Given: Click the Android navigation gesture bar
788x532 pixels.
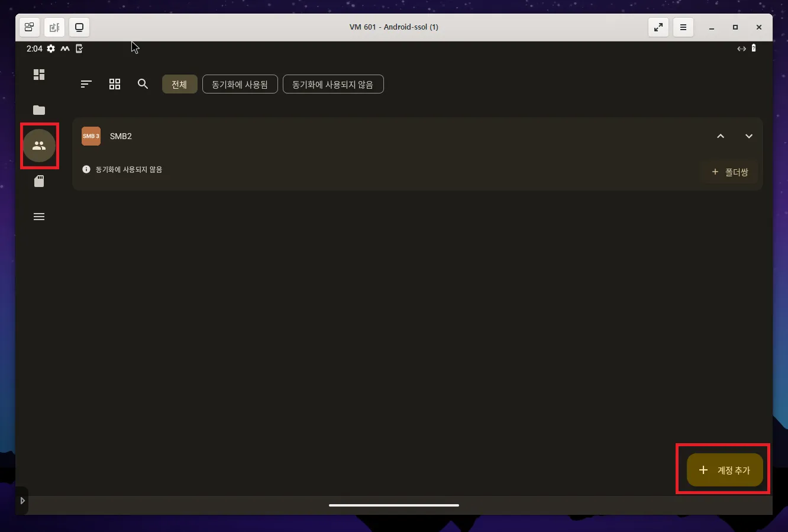Looking at the screenshot, I should pos(394,505).
